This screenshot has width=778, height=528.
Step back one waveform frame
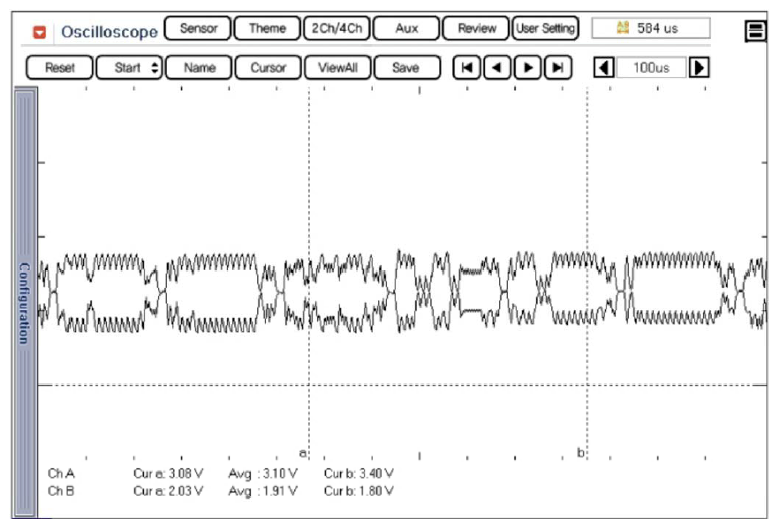[496, 68]
